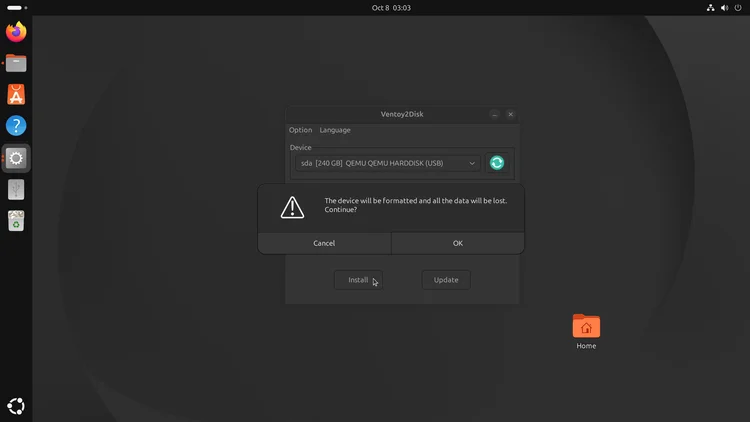Click the Ventoy2Disk title bar text
Viewport: 750px width, 422px height.
coord(402,114)
